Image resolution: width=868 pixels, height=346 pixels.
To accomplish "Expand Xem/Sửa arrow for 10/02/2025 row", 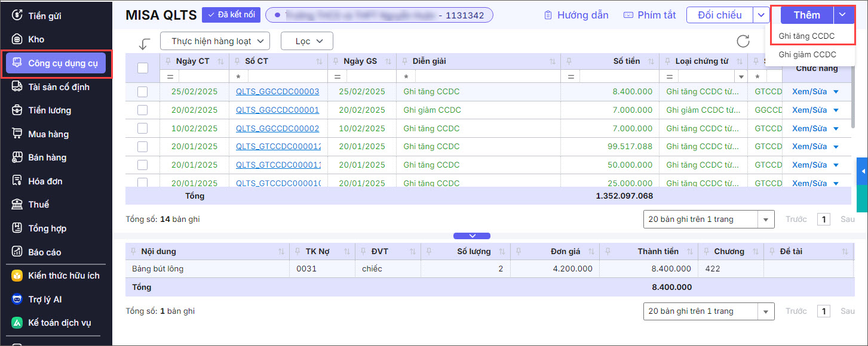I will click(x=836, y=128).
